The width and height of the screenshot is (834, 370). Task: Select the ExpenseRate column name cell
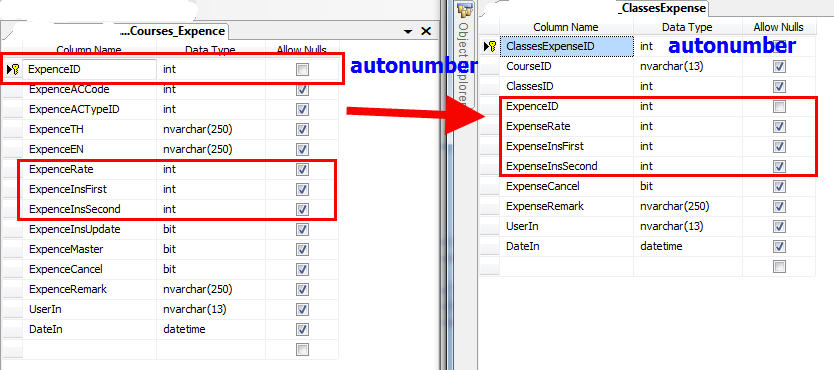566,127
